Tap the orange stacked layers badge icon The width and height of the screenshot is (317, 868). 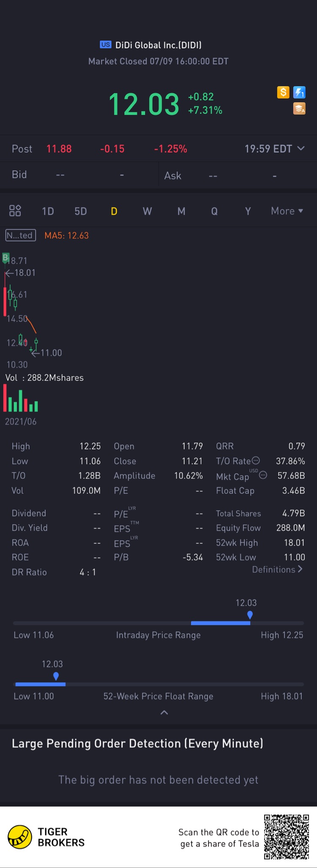coord(299,109)
